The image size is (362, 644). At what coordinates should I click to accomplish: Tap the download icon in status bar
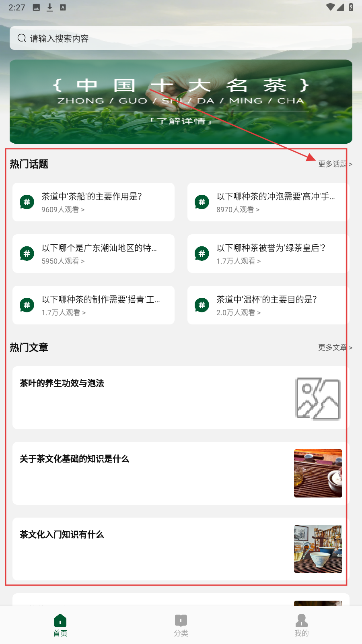pyautogui.click(x=49, y=7)
